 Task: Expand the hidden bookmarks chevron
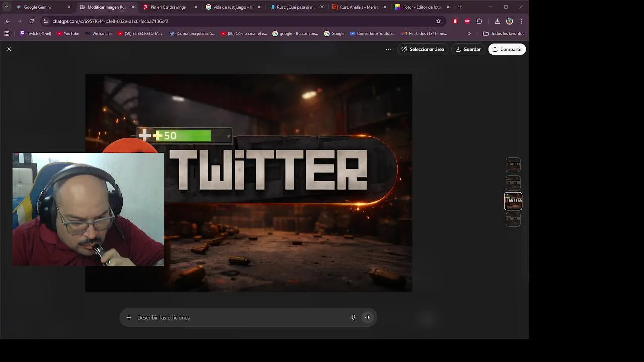pos(469,34)
